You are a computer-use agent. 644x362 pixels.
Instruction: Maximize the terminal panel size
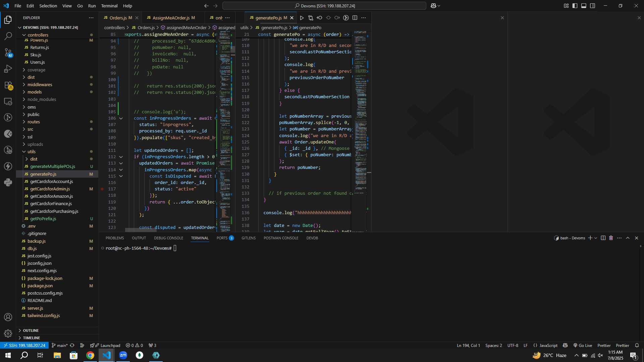[628, 238]
